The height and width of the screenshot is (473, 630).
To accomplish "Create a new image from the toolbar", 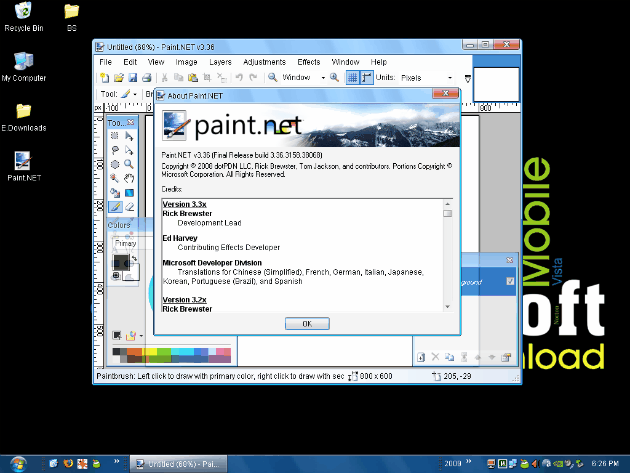I will [104, 78].
